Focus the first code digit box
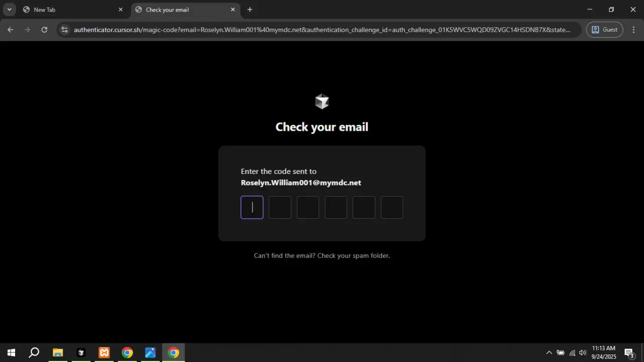 (252, 207)
